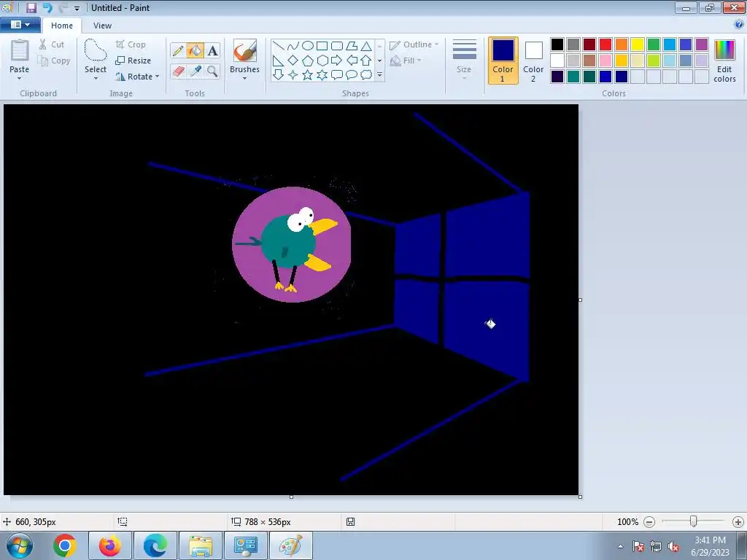Open Firefox from the taskbar

pyautogui.click(x=110, y=545)
